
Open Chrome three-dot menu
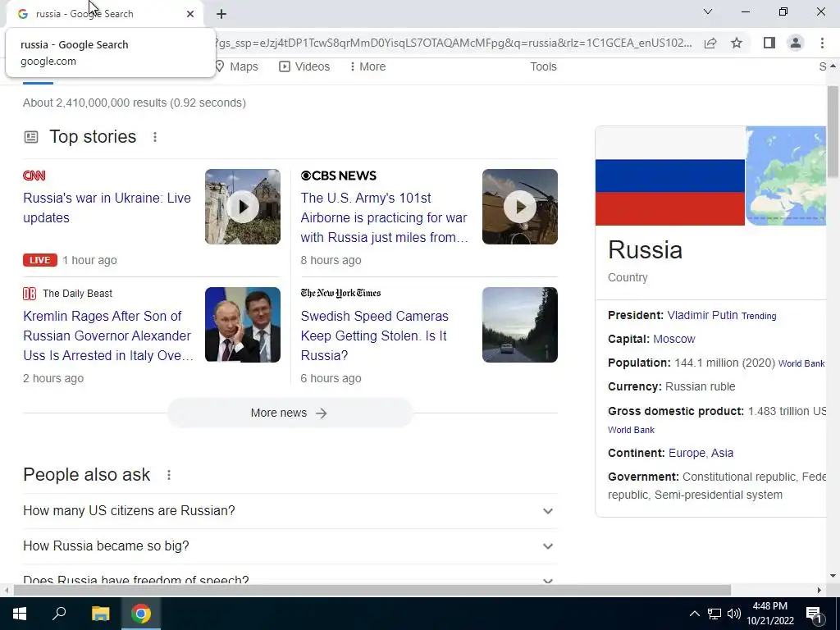coord(822,43)
